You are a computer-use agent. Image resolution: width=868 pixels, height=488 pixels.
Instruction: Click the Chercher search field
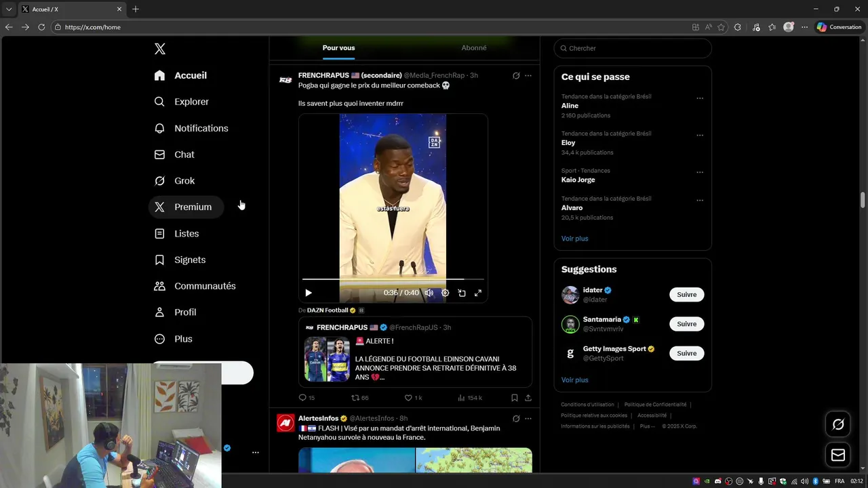pos(633,48)
